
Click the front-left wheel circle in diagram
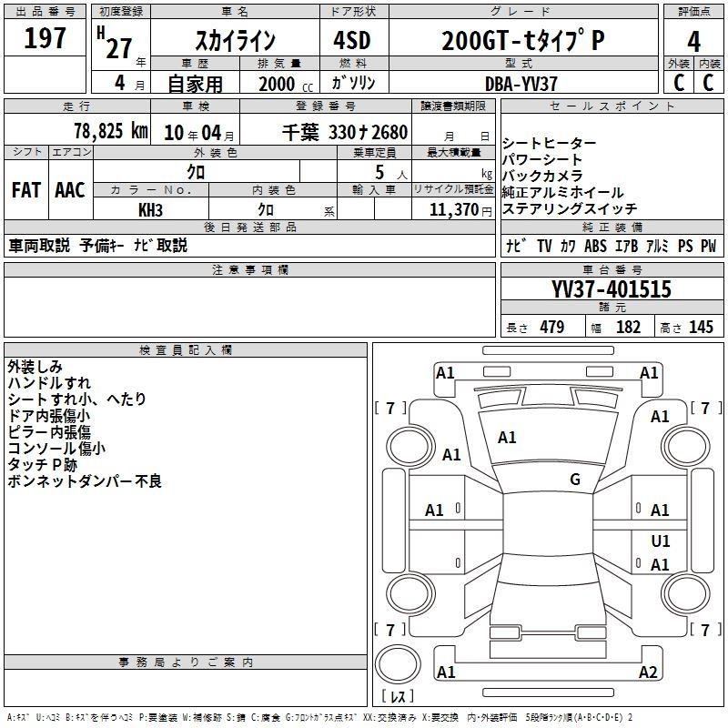(x=409, y=447)
